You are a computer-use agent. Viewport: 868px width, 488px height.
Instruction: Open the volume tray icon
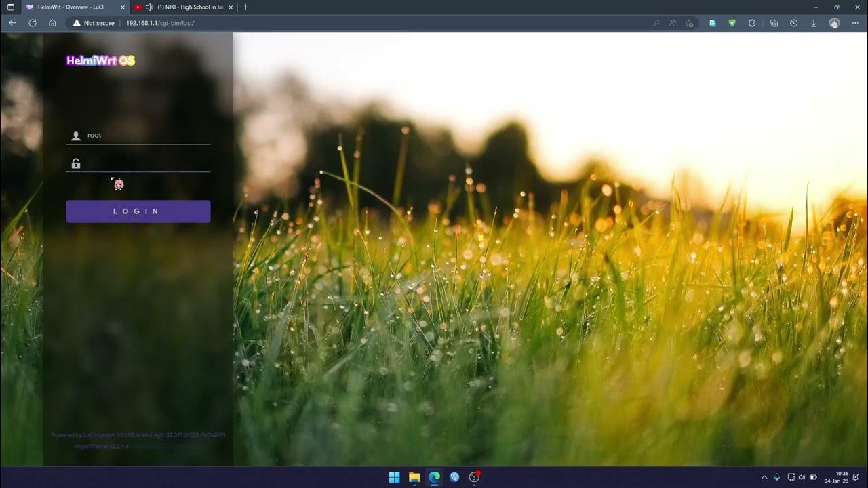(802, 477)
